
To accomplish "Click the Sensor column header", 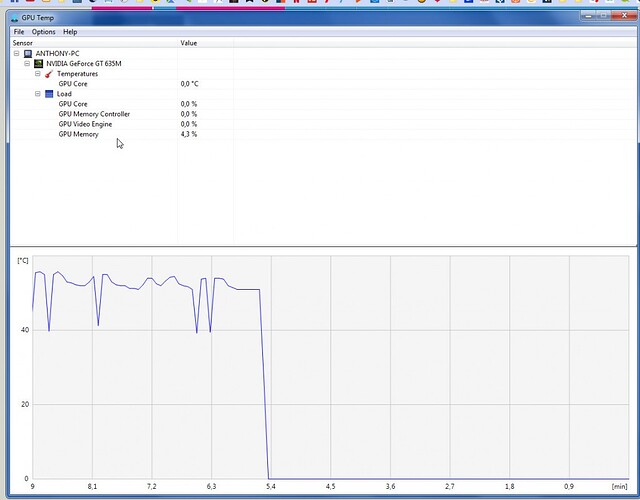I will coord(24,43).
